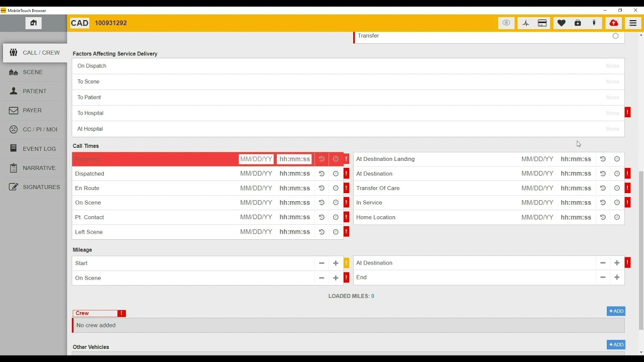Screen dimensions: 644x362
Task: Click the payment card icon in header
Action: point(542,23)
